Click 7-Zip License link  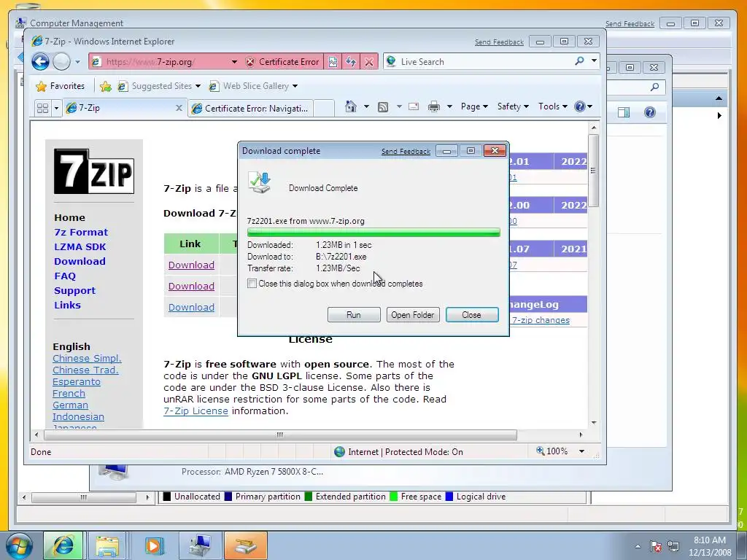click(x=196, y=411)
